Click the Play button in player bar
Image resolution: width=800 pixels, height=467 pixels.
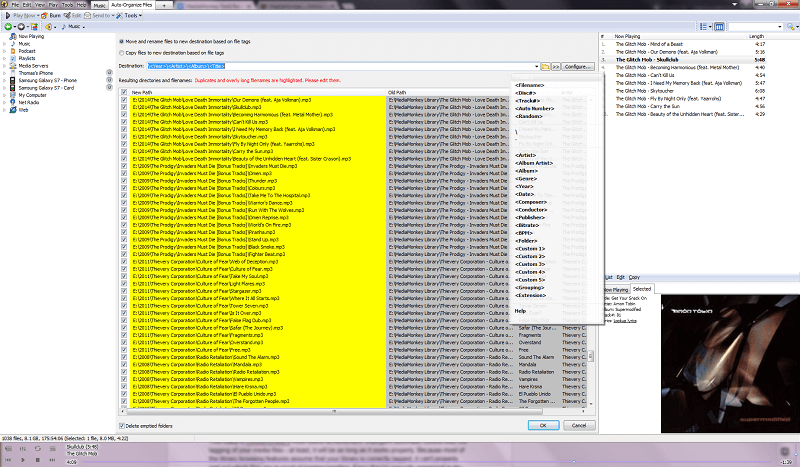coord(23,460)
